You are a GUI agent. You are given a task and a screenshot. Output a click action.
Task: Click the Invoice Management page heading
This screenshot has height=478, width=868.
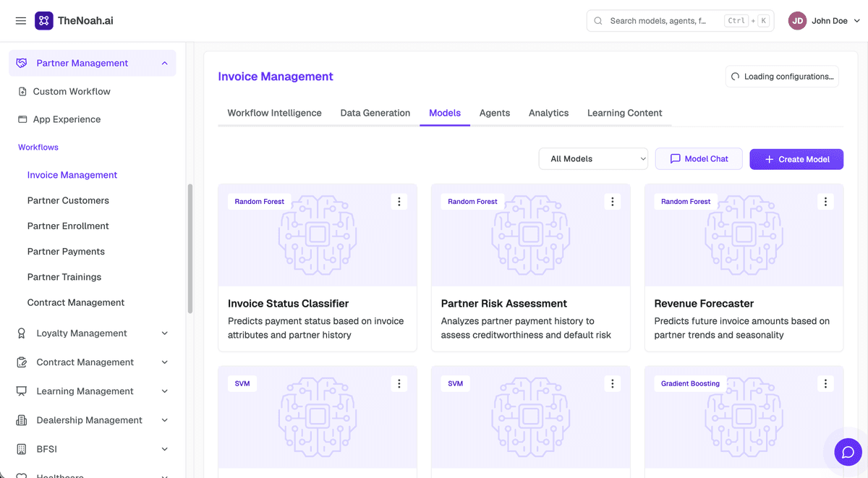276,77
